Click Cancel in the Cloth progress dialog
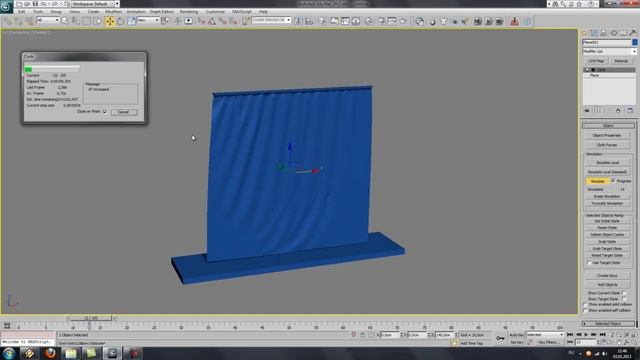 pos(123,112)
